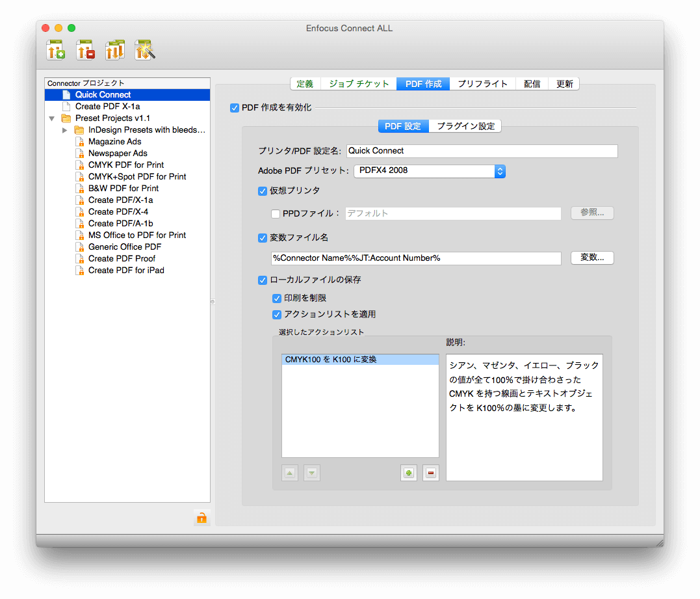Open the Adobe PDF プリセット dropdown

(x=430, y=171)
